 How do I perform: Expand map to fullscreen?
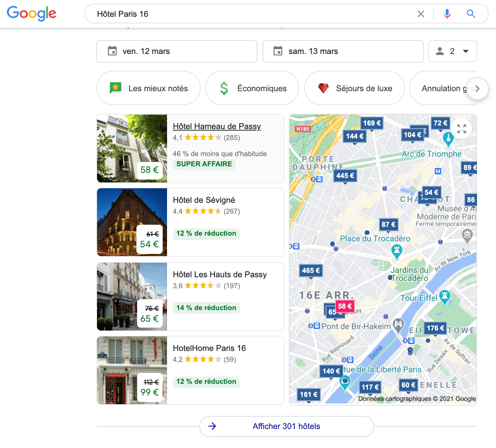click(x=462, y=129)
